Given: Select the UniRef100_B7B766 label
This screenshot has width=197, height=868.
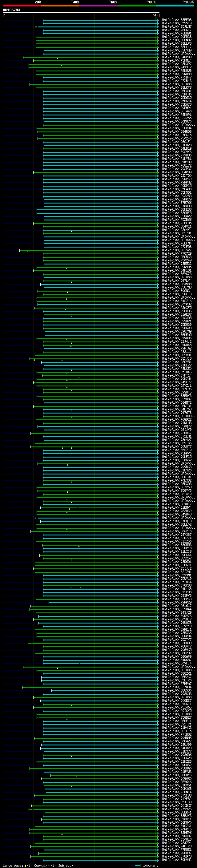Looking at the screenshot, I should coord(176,203).
